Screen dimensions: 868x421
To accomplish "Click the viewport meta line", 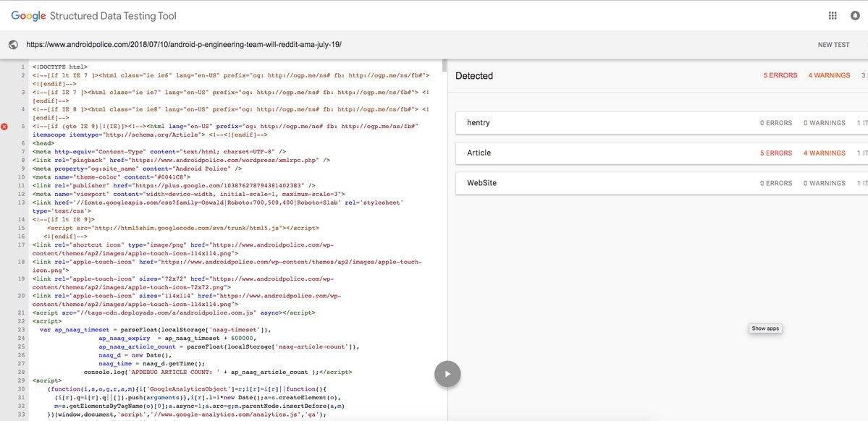I will coord(189,194).
